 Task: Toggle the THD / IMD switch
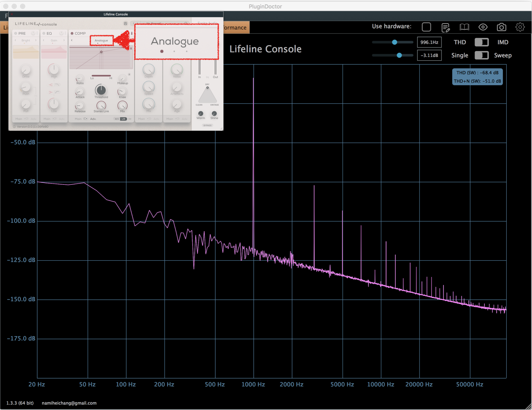(x=481, y=42)
